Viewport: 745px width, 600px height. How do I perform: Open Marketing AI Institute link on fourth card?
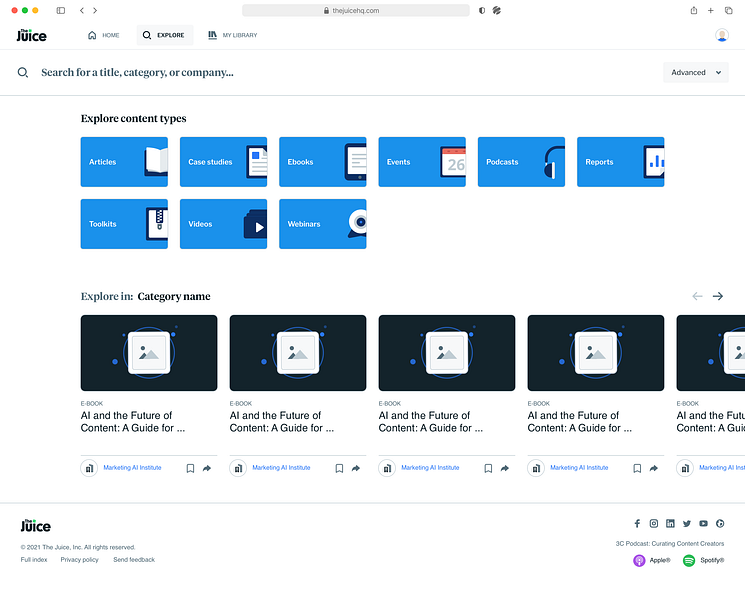(579, 468)
